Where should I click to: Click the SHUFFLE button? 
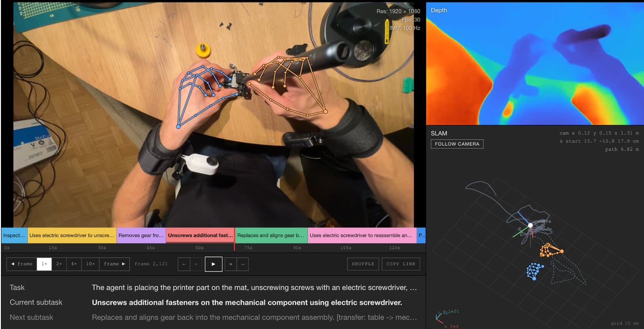(363, 264)
